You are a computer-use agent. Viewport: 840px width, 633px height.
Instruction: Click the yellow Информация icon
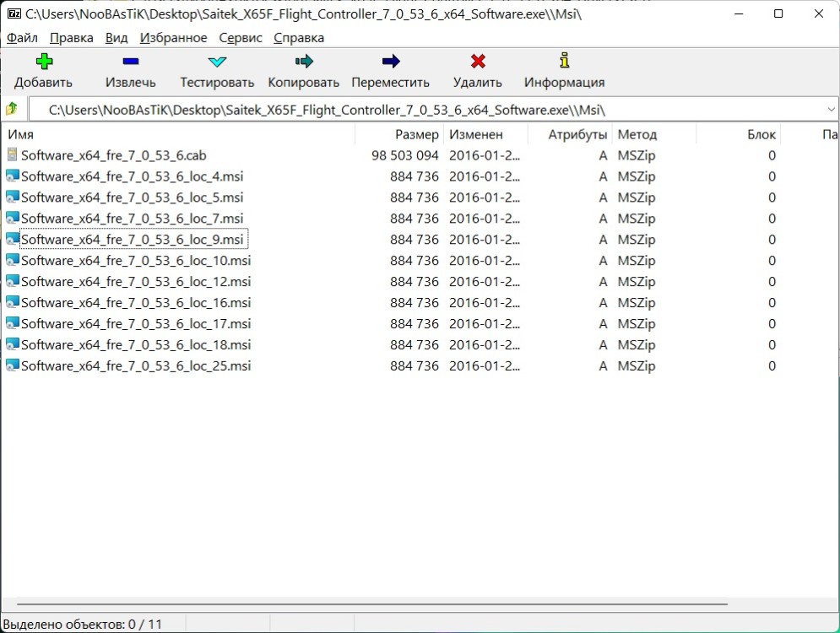[564, 61]
